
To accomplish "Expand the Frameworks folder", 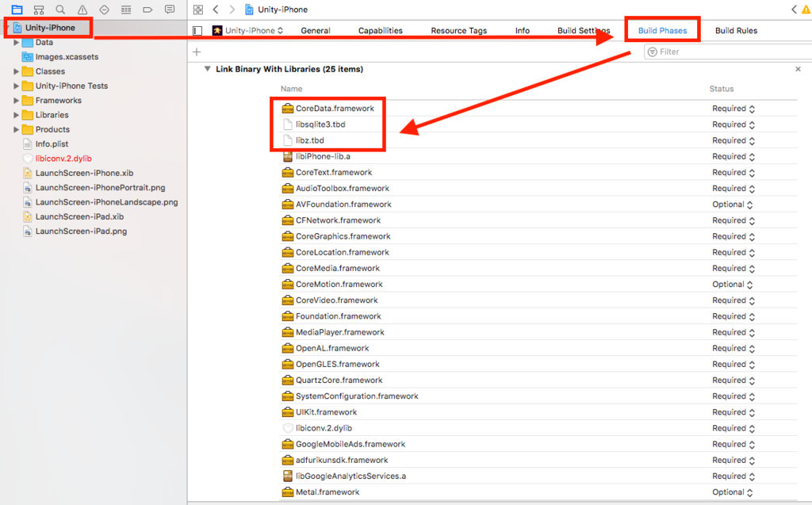I will coord(16,101).
